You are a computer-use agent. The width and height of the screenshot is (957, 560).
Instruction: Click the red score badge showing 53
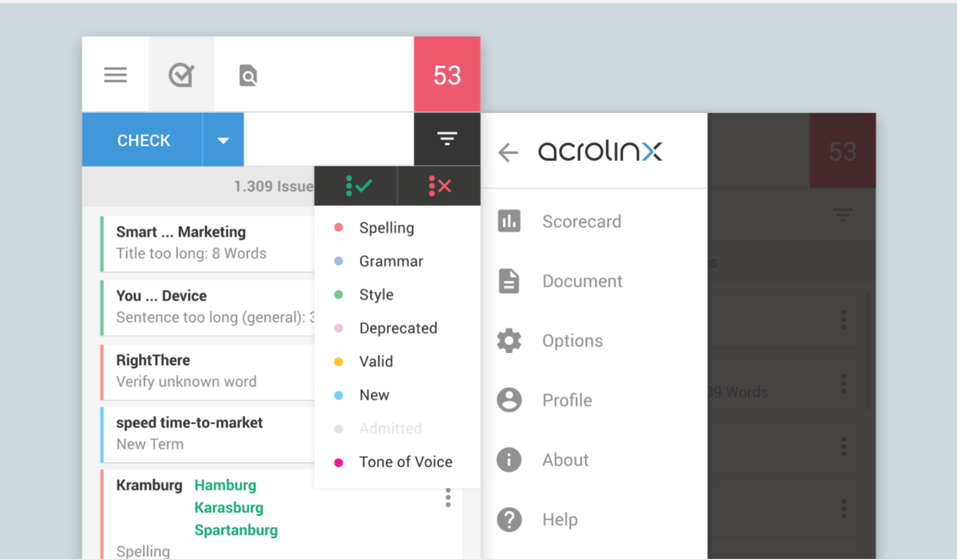[x=447, y=74]
